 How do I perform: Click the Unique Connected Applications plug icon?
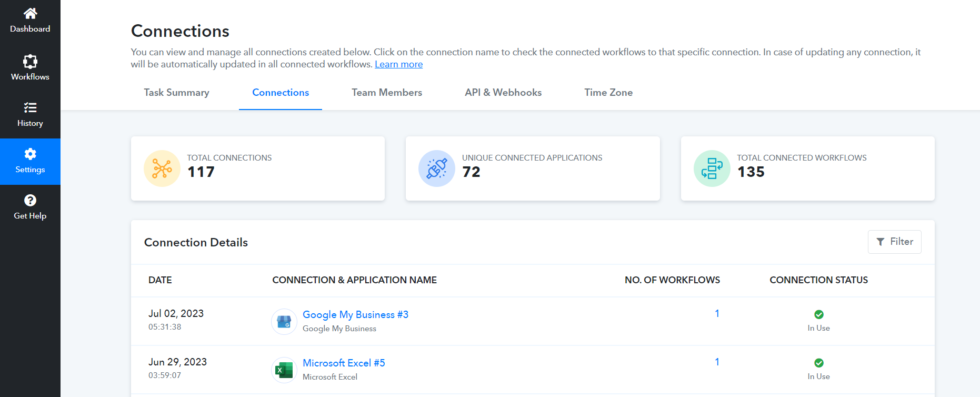437,168
